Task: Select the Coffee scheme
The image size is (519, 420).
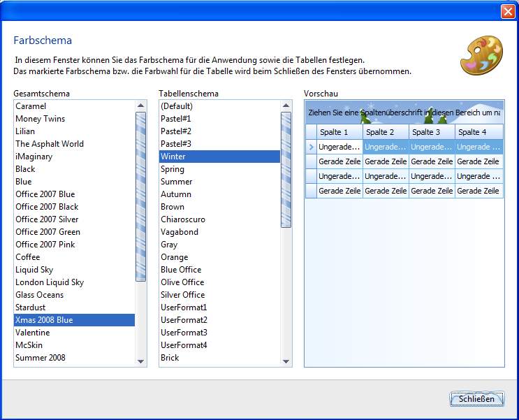Action: pos(75,257)
